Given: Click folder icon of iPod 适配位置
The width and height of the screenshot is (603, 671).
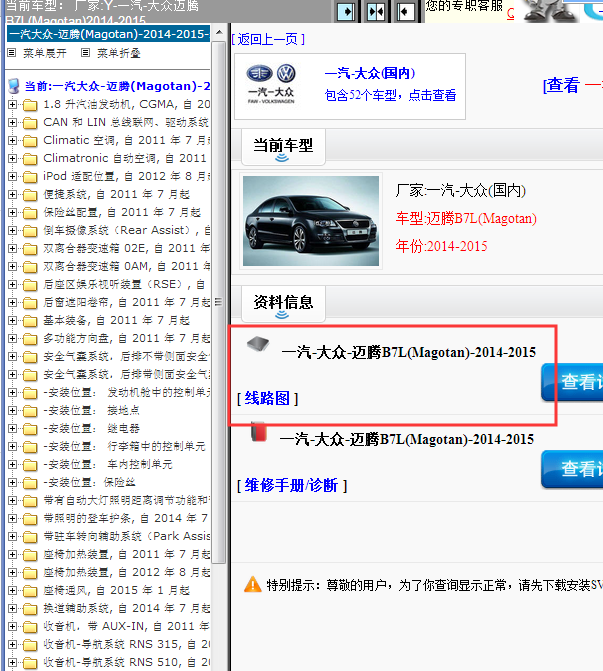Looking at the screenshot, I should tap(30, 177).
